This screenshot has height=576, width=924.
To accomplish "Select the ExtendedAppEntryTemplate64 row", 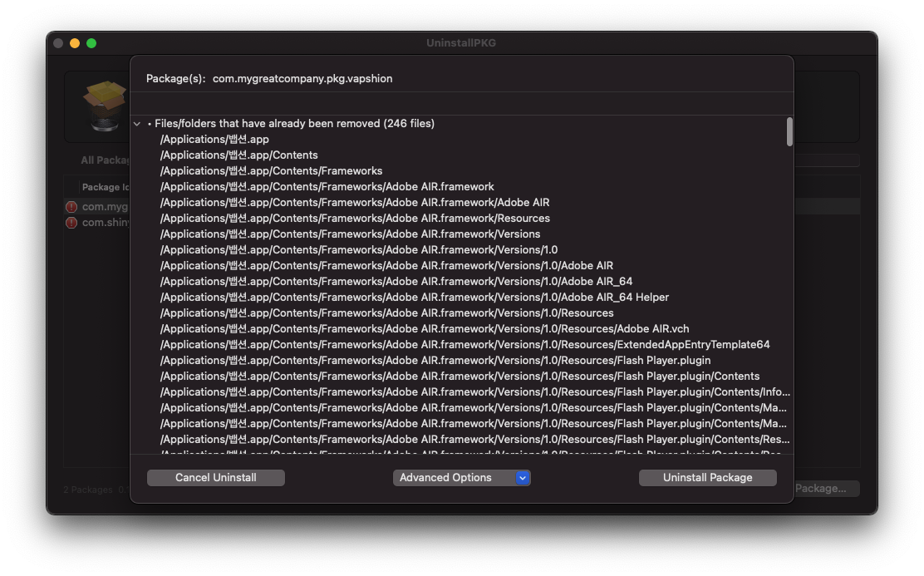I will coord(460,345).
